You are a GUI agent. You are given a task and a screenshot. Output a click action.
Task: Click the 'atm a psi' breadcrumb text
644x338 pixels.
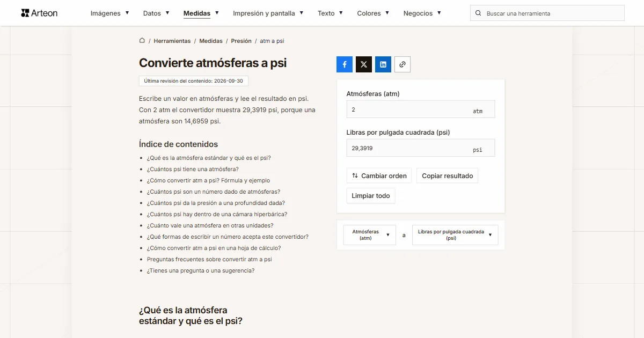coord(272,41)
